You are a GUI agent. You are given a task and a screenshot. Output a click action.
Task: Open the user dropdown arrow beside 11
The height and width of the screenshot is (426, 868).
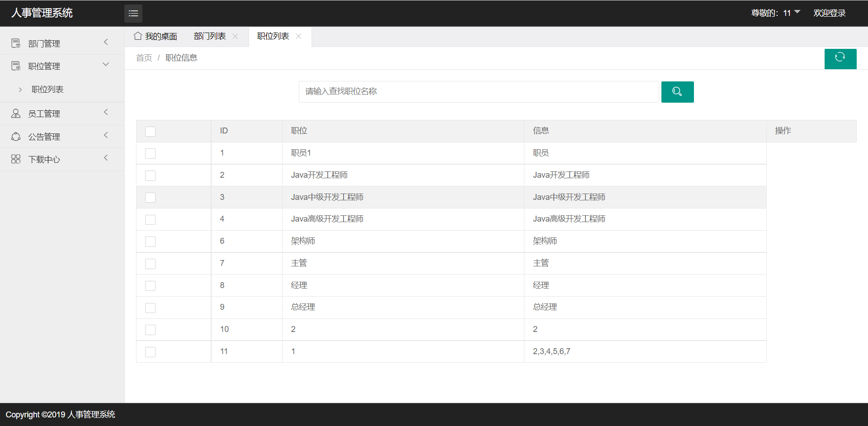pos(797,12)
